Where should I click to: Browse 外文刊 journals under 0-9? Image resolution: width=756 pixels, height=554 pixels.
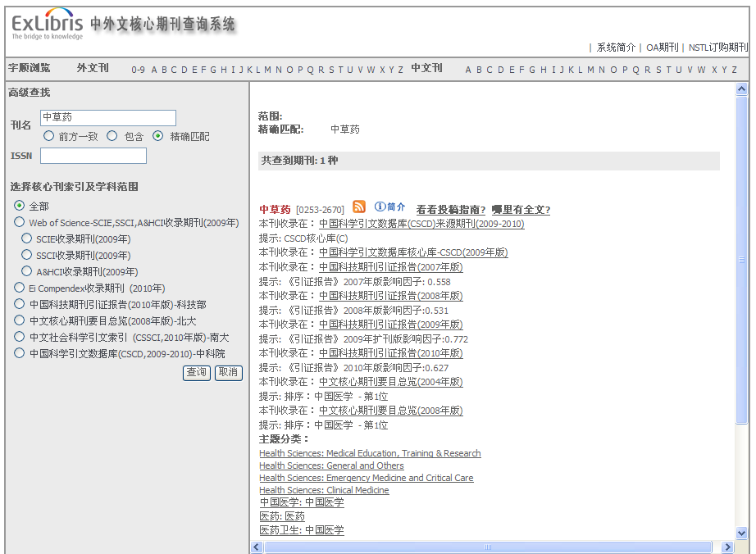coord(138,70)
